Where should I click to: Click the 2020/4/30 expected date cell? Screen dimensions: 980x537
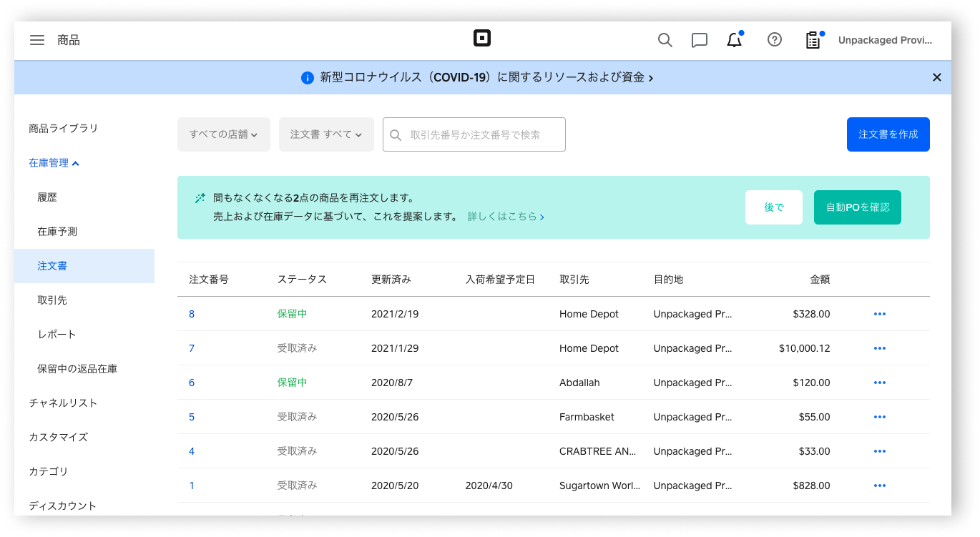pyautogui.click(x=489, y=486)
